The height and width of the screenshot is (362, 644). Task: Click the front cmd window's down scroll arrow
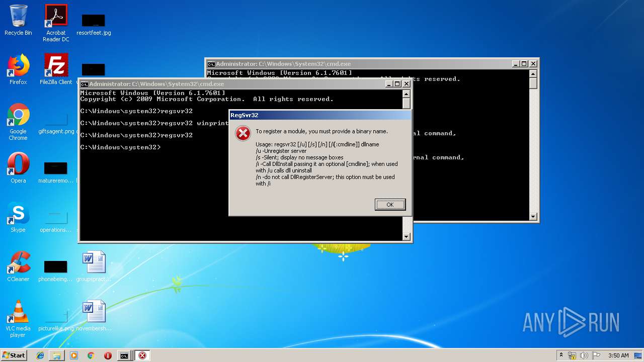tap(407, 237)
